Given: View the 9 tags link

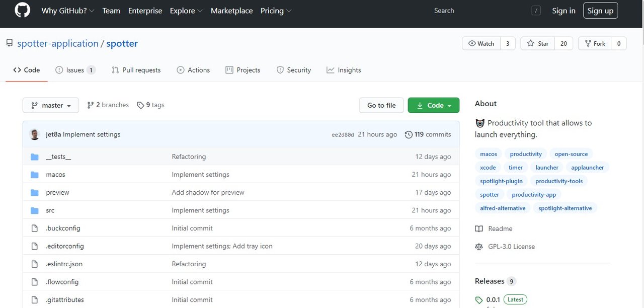Looking at the screenshot, I should 150,105.
